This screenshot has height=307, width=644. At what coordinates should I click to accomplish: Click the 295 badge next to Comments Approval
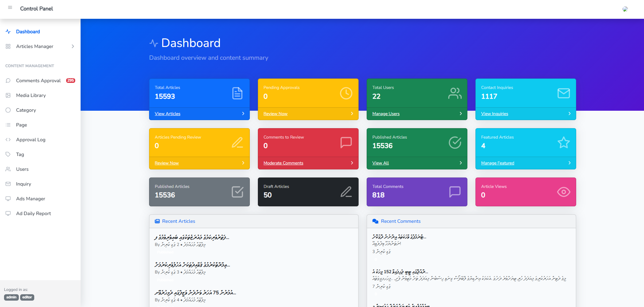pos(71,81)
